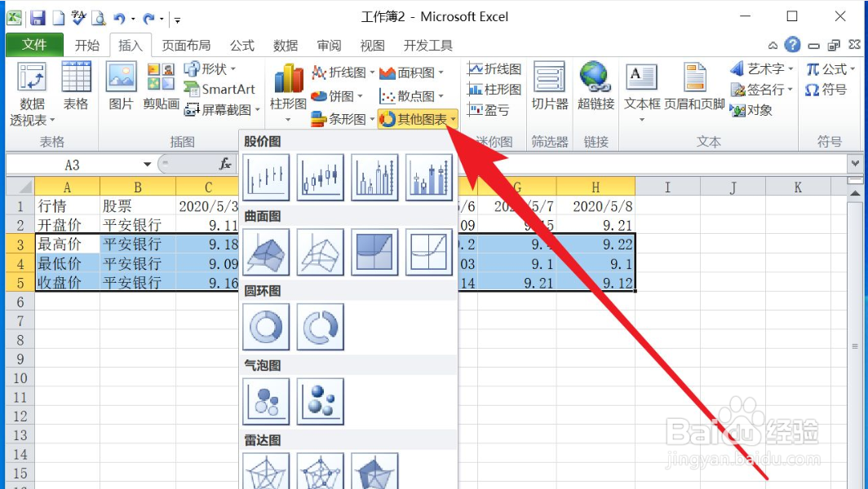
Task: Insert a text box (文本框)
Action: coord(642,92)
